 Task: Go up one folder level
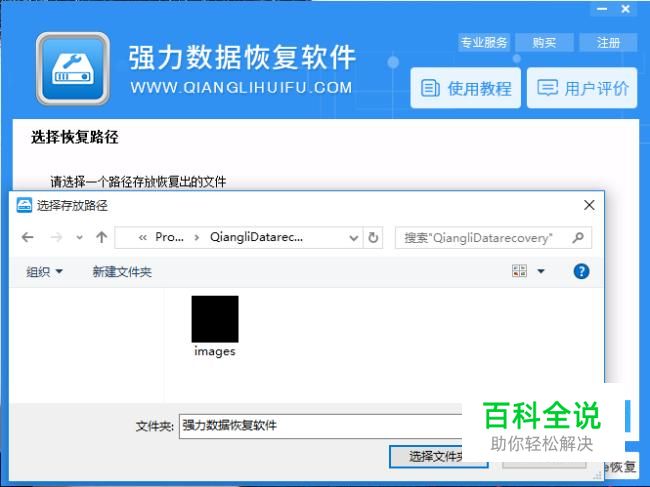click(x=102, y=237)
